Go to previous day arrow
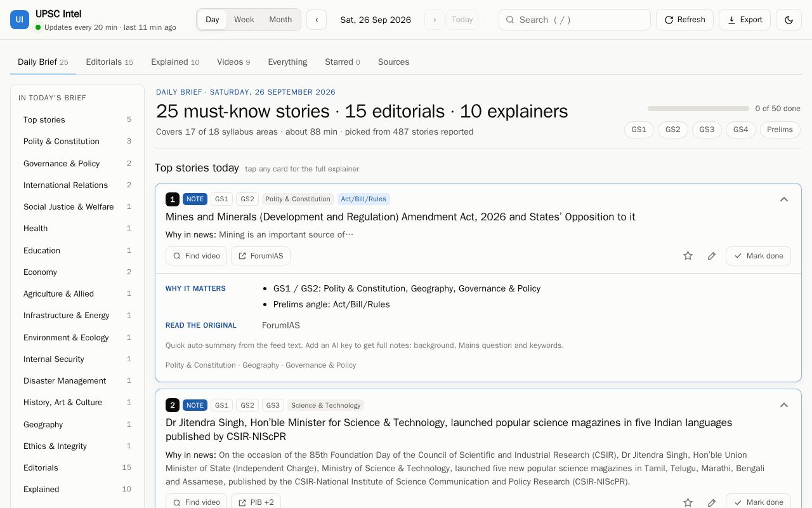Screen dimensions: 812x508 point(317,20)
